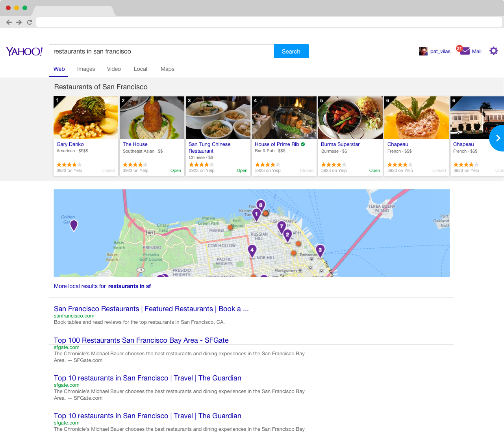
Task: Switch to the Maps tab
Action: tap(167, 69)
